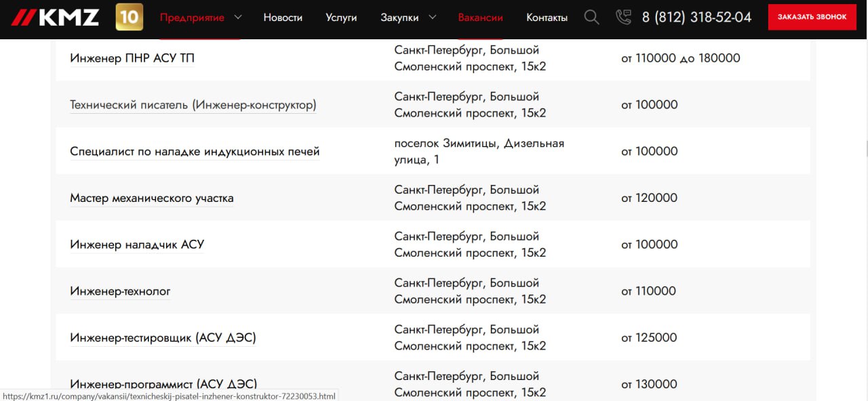868x401 pixels.
Task: Click the gold 10 anniversary badge
Action: 129,18
